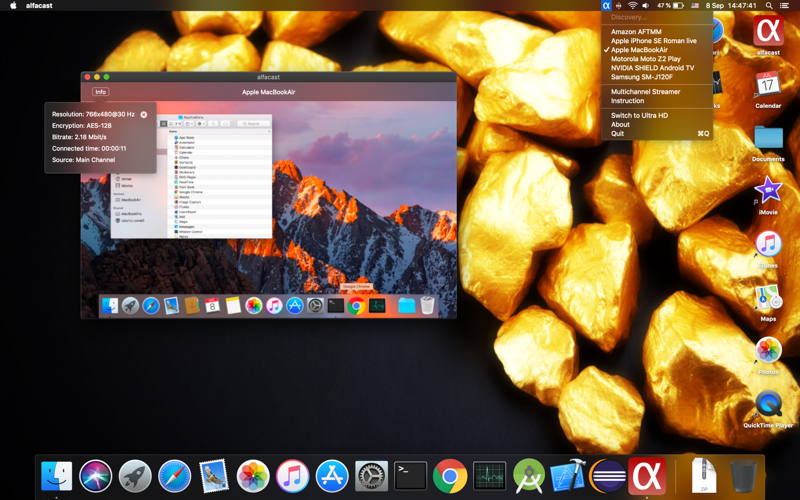The image size is (800, 500).
Task: Open the Apple menu
Action: pos(13,6)
